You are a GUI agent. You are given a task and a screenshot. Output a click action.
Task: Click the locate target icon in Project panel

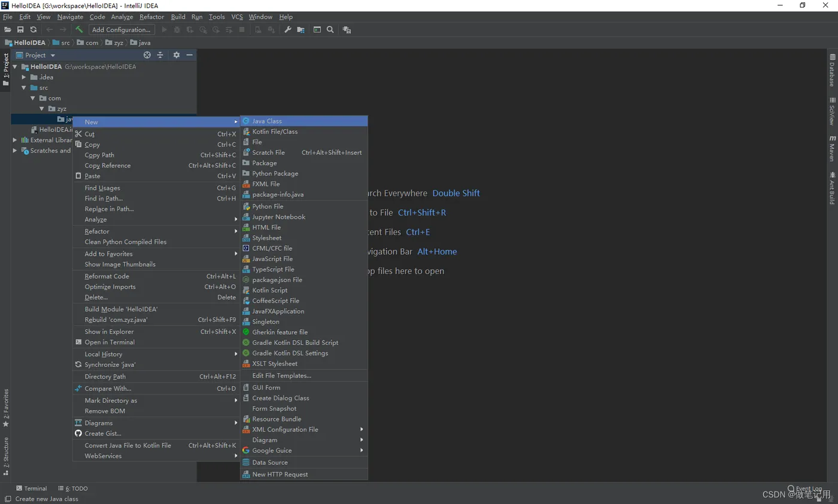pos(147,55)
